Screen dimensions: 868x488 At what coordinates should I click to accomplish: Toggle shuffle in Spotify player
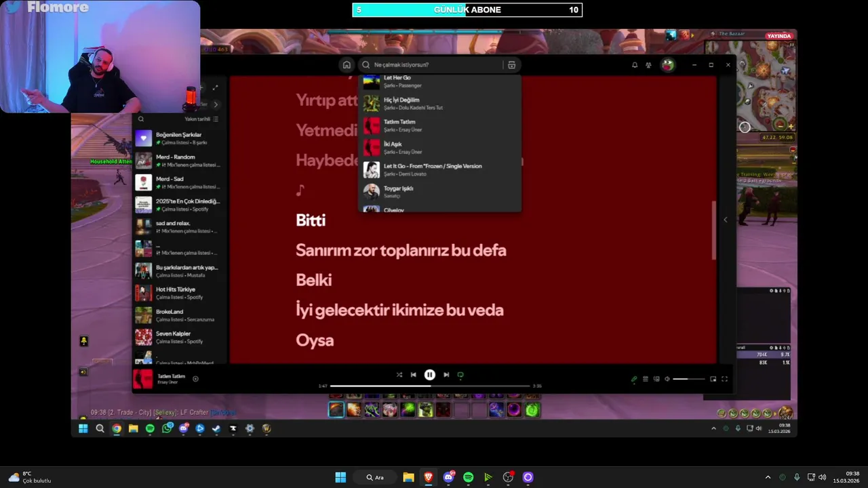(x=399, y=375)
